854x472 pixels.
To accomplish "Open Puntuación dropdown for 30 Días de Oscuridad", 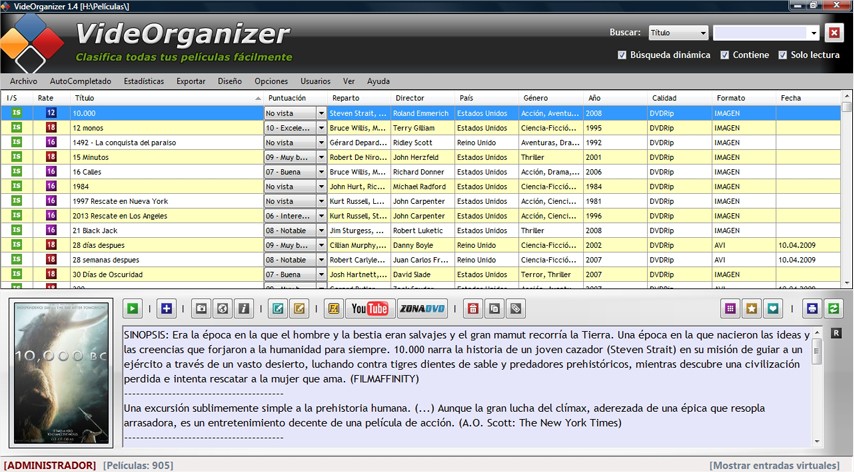I will tap(321, 275).
